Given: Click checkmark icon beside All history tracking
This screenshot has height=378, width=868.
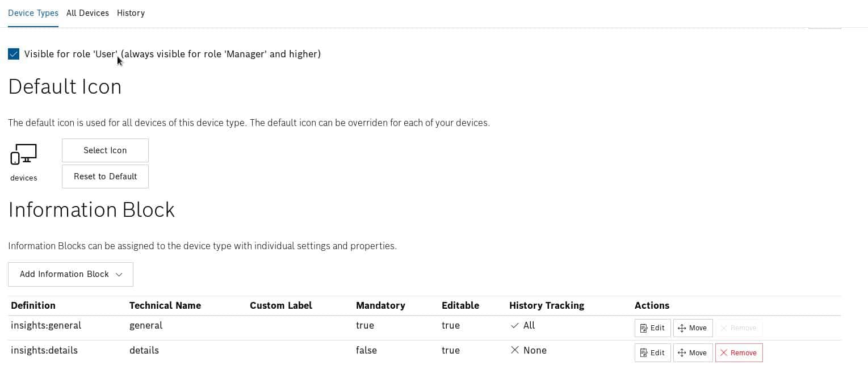Looking at the screenshot, I should pos(515,326).
